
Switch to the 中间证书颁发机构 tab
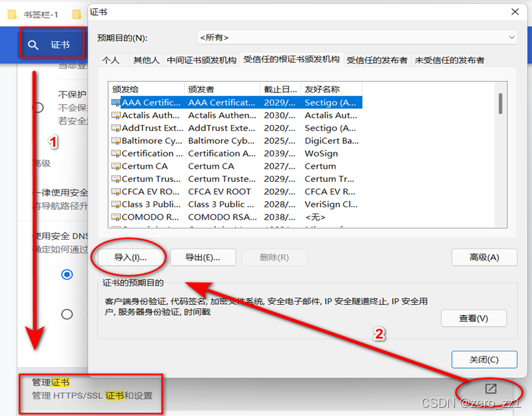click(202, 60)
